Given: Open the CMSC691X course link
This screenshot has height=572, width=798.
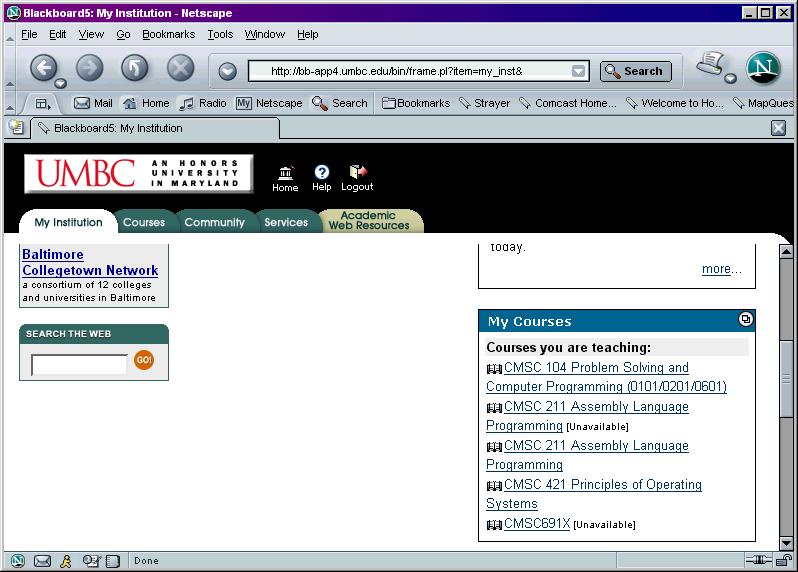Looking at the screenshot, I should (537, 523).
